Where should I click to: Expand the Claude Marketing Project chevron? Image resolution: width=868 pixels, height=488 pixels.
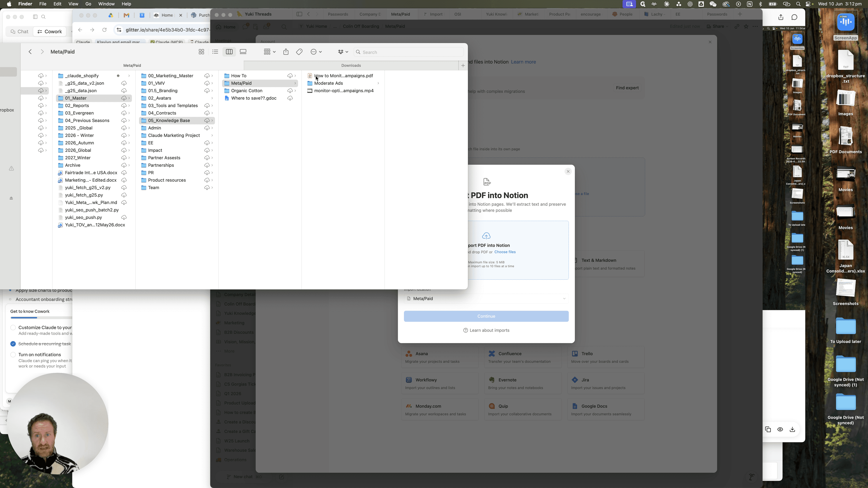[212, 135]
